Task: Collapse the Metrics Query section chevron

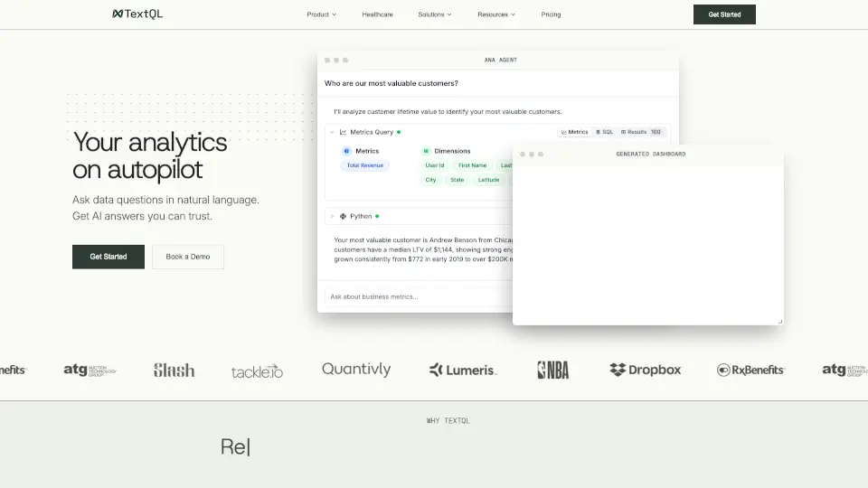Action: pos(332,132)
